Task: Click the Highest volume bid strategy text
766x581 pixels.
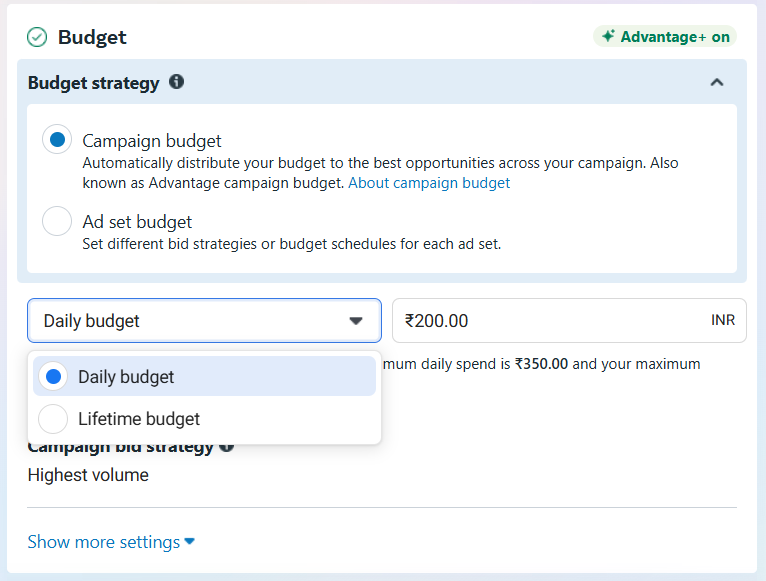Action: tap(88, 475)
